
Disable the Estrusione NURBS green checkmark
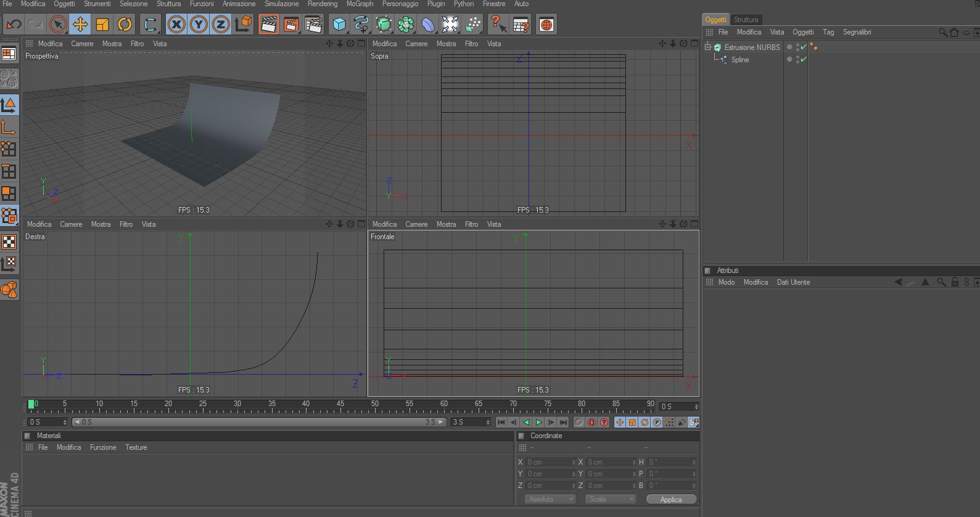(x=804, y=47)
